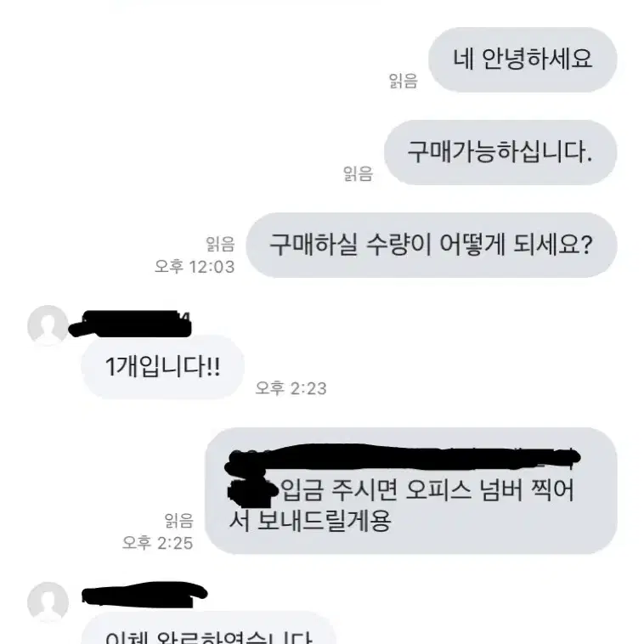This screenshot has width=644, height=644.
Task: Tap the '오후 2:23' timestamp
Action: click(x=291, y=388)
